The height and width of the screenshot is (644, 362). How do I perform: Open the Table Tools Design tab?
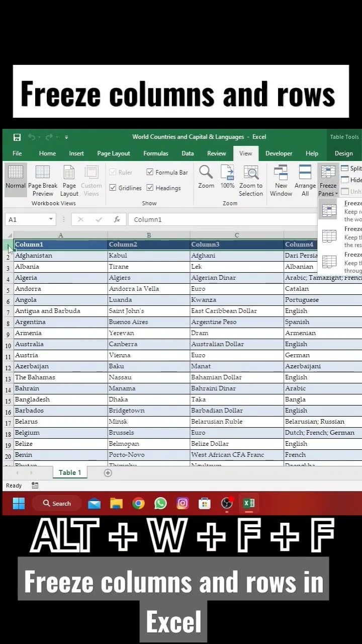tap(344, 153)
